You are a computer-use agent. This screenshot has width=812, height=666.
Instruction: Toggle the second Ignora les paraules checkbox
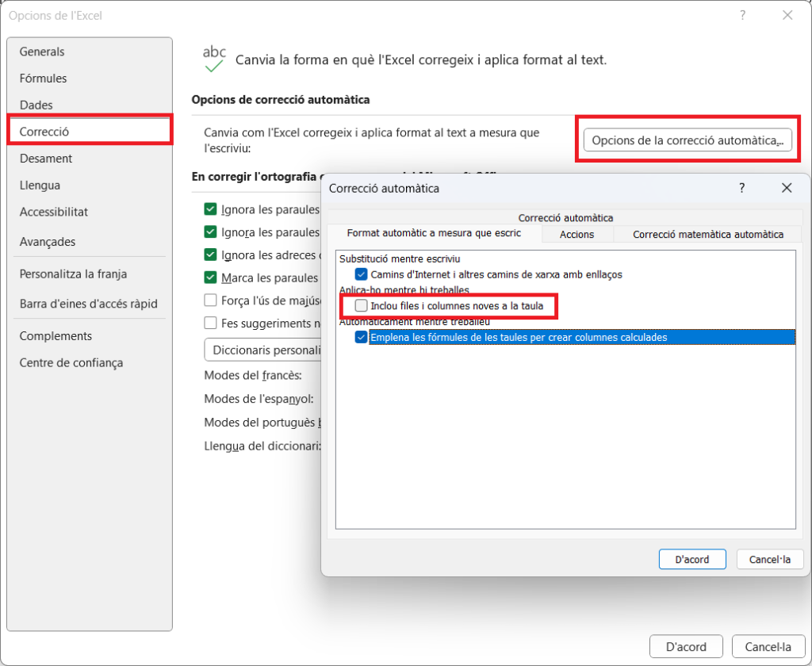tap(210, 232)
